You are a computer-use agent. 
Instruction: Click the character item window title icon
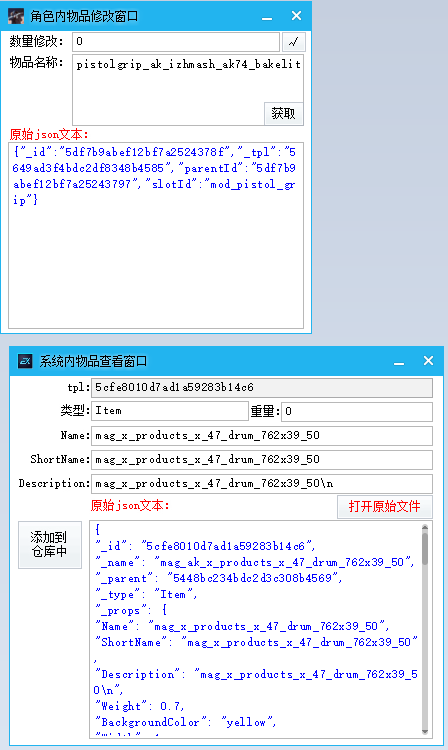click(x=16, y=16)
